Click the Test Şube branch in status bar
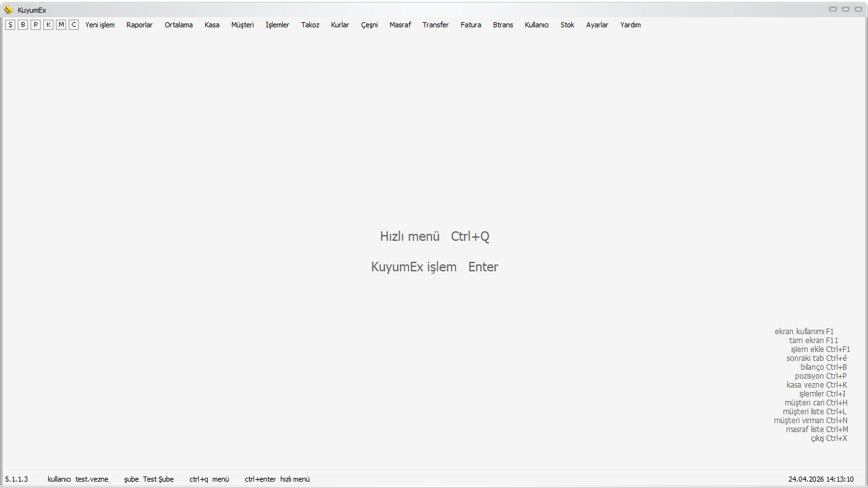Viewport: 868px width, 488px height. pos(158,479)
